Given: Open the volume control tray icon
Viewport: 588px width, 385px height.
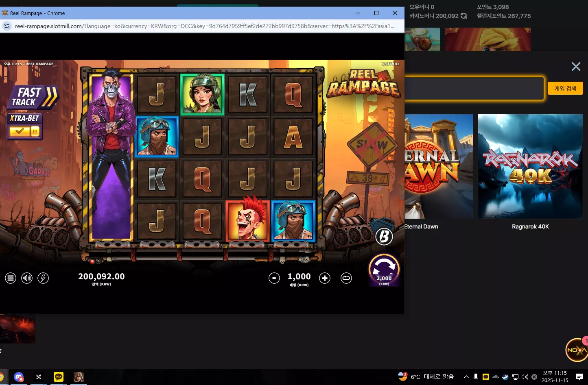Looking at the screenshot, I should [x=525, y=377].
